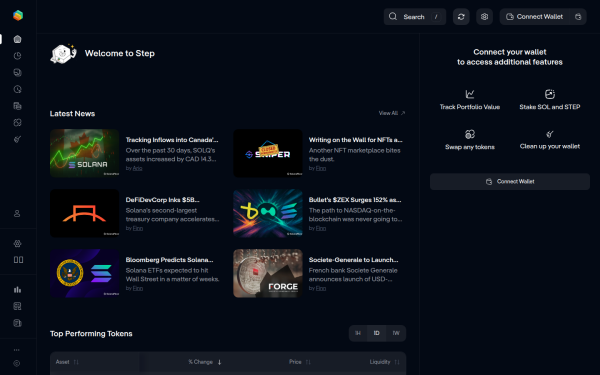Click the slash shortcut badge in the search box
The height and width of the screenshot is (375, 600).
pyautogui.click(x=436, y=17)
